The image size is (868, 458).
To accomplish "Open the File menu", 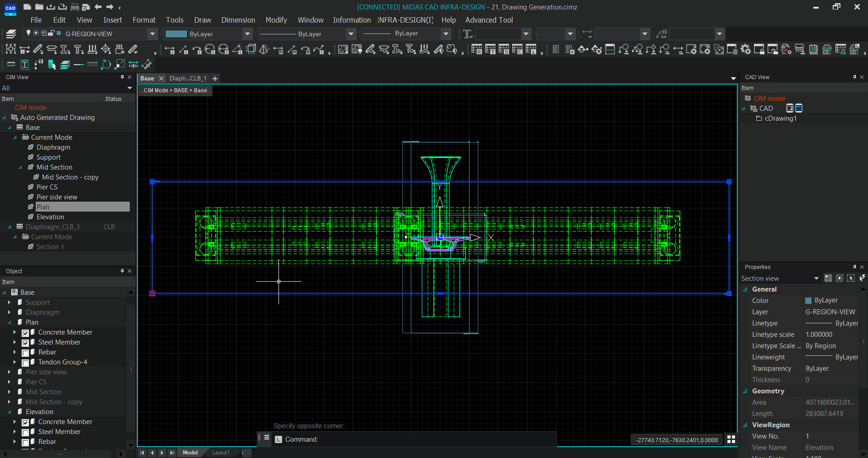I will 36,20.
